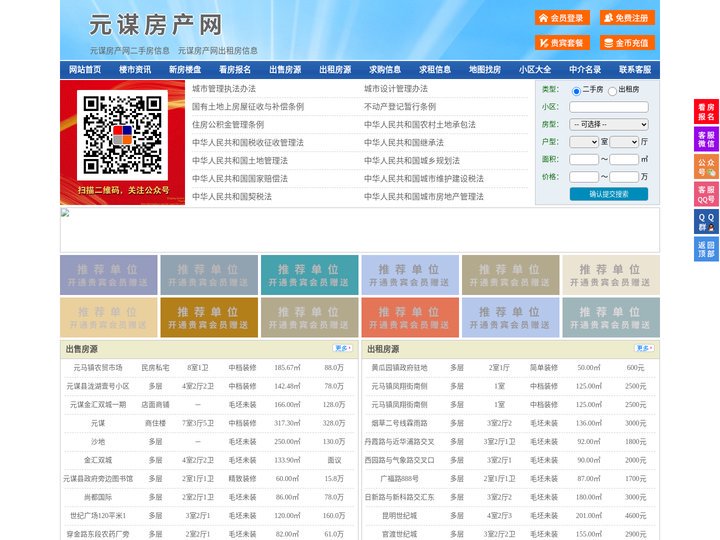This screenshot has width=720, height=540.
Task: Click the 客服QQ号 pink side icon
Action: click(706, 194)
